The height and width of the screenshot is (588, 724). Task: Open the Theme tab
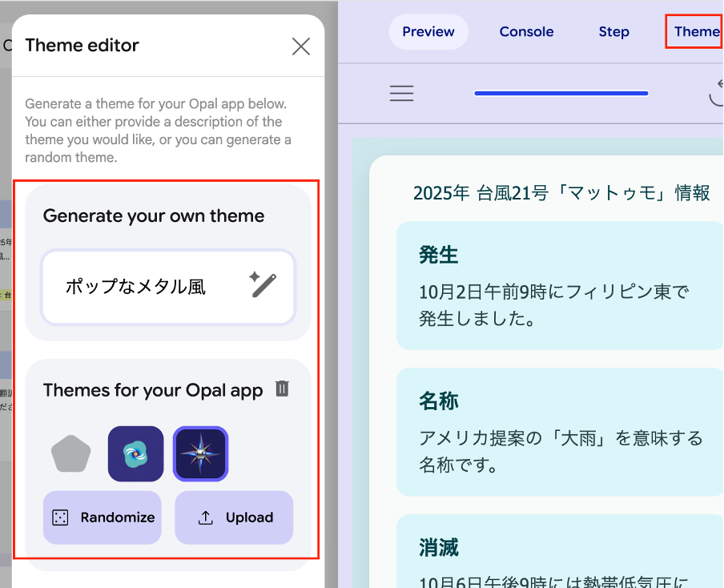click(x=695, y=32)
